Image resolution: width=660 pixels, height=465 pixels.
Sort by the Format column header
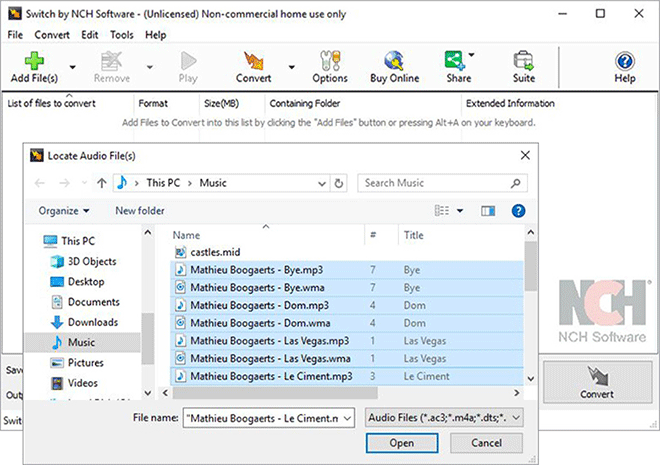(x=167, y=104)
